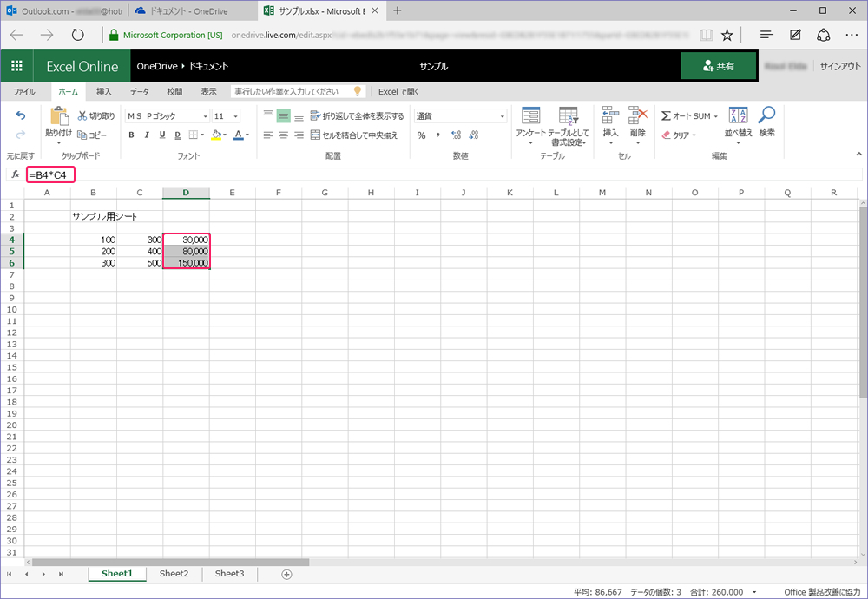The width and height of the screenshot is (868, 599).
Task: Click merge and center セルを結合して中央揃え
Action: (354, 135)
